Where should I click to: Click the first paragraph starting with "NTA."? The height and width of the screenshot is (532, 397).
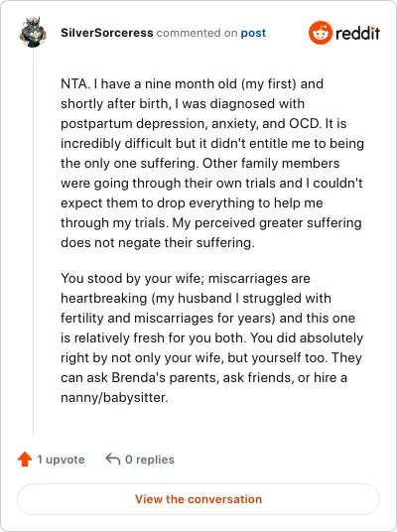[212, 163]
